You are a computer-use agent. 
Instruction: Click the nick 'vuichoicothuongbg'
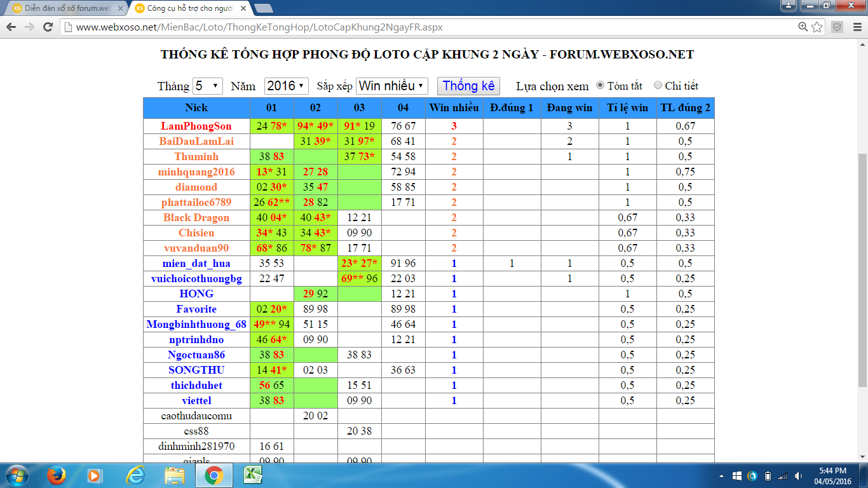(196, 278)
